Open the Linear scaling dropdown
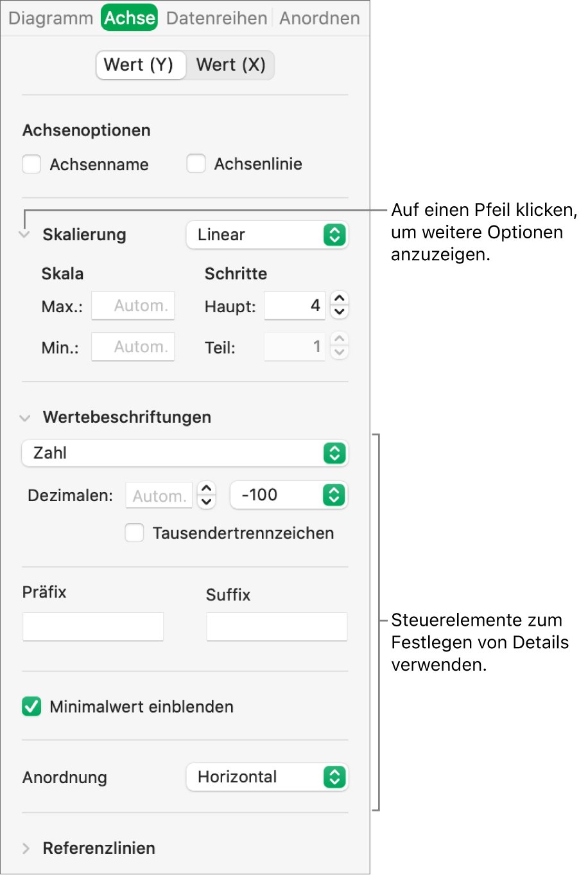This screenshot has height=875, width=588. (x=267, y=235)
